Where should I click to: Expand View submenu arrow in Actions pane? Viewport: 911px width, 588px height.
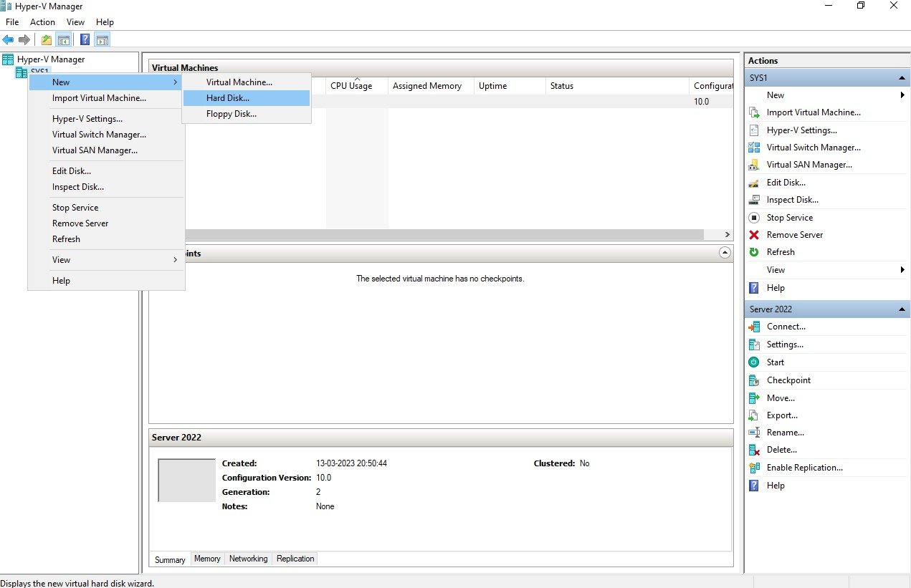[x=902, y=270]
